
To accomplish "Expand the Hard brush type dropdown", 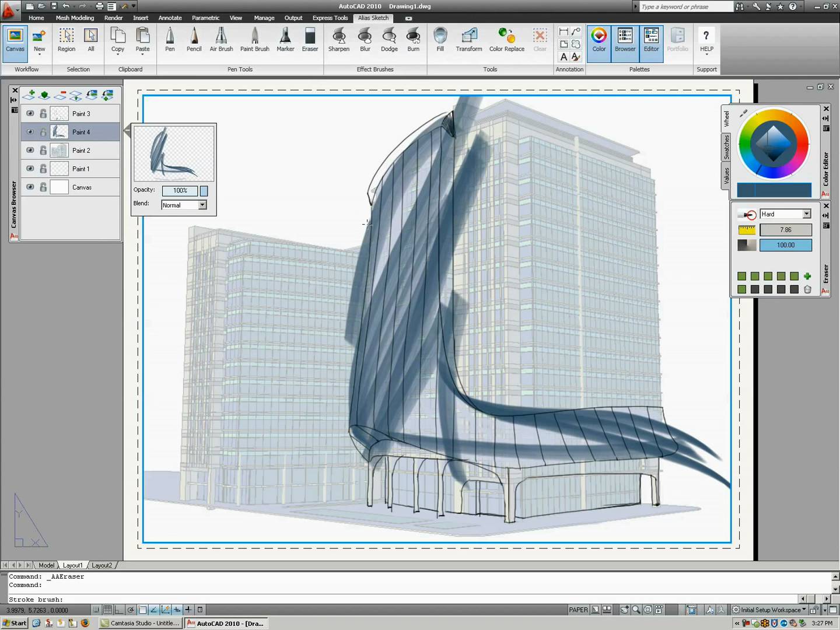I will click(807, 214).
